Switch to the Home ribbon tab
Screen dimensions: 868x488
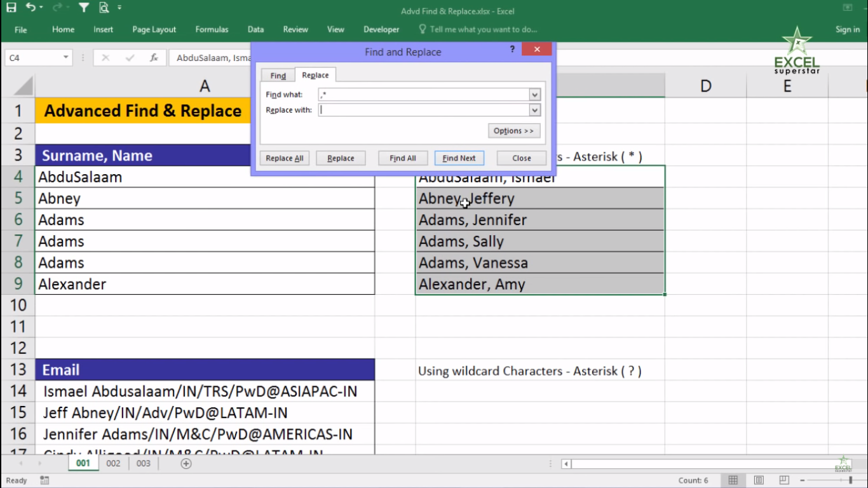coord(63,29)
